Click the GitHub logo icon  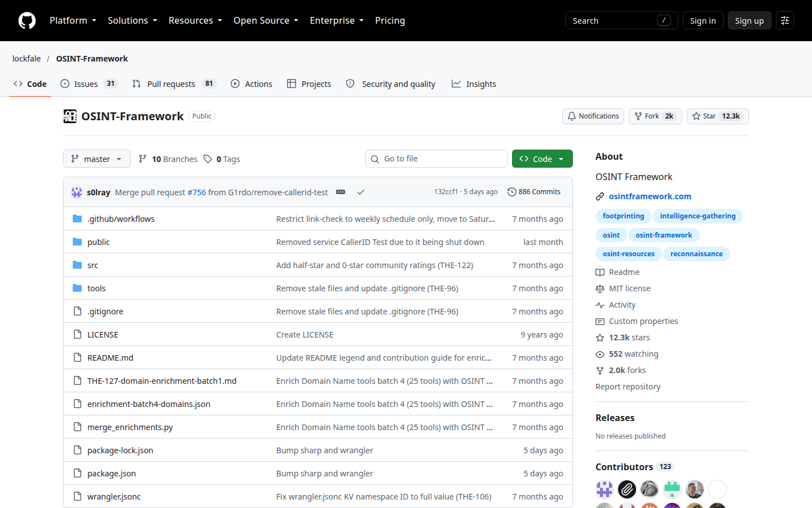[27, 20]
